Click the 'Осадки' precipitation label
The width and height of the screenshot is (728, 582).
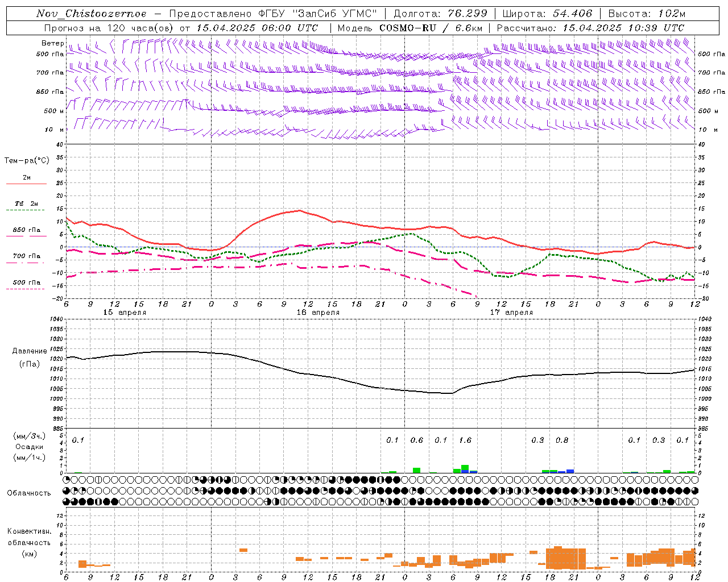coord(29,447)
